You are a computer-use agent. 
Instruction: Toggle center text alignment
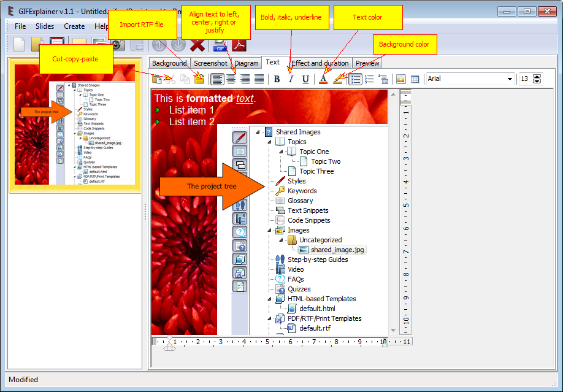pos(231,79)
